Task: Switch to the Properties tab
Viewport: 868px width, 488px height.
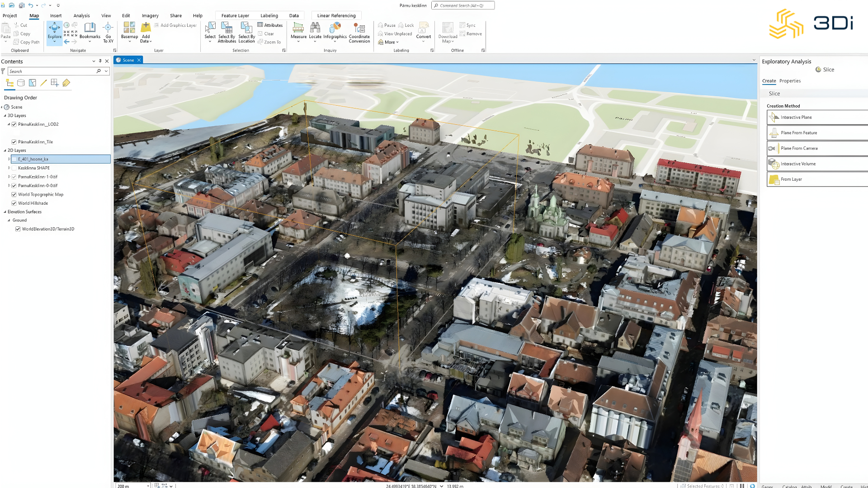Action: (790, 81)
